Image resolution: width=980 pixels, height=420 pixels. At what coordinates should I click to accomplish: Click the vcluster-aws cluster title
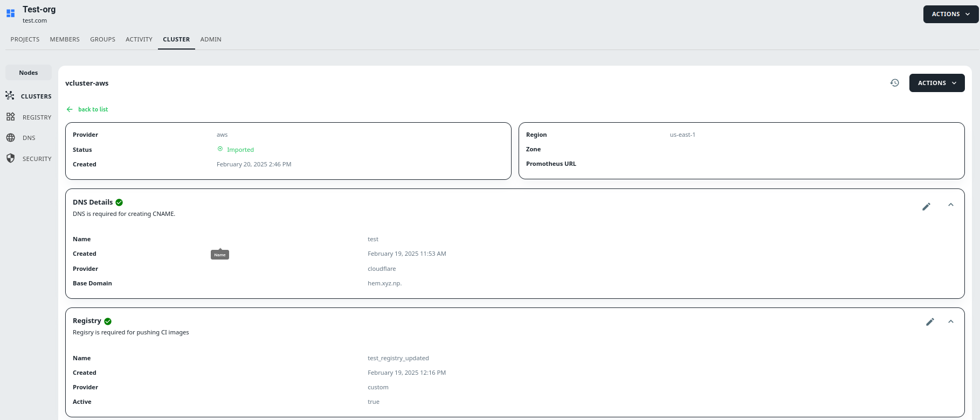(87, 83)
